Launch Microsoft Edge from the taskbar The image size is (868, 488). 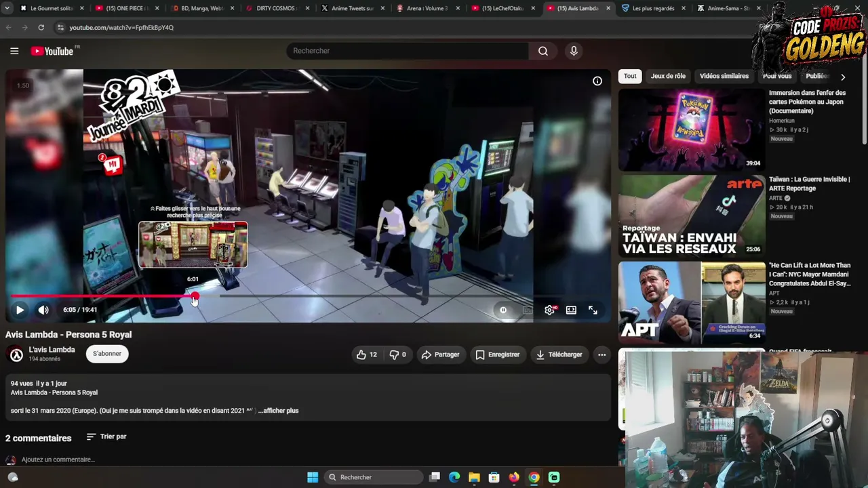tap(454, 477)
